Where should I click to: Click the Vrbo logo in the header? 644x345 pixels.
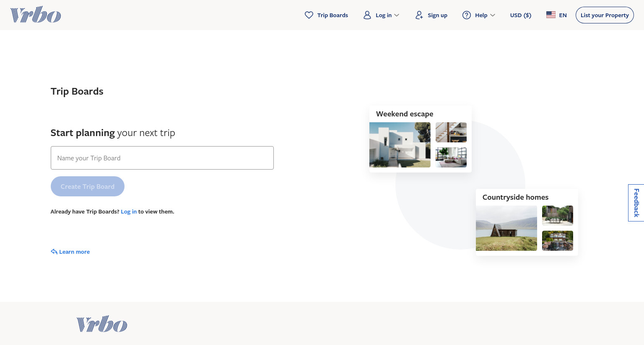click(36, 15)
